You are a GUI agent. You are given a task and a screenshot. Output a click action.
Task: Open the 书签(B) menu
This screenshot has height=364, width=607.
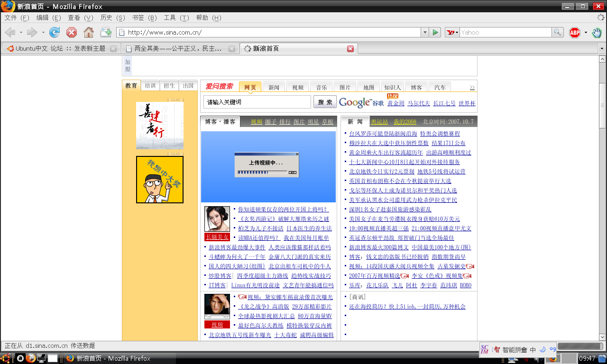pyautogui.click(x=145, y=18)
